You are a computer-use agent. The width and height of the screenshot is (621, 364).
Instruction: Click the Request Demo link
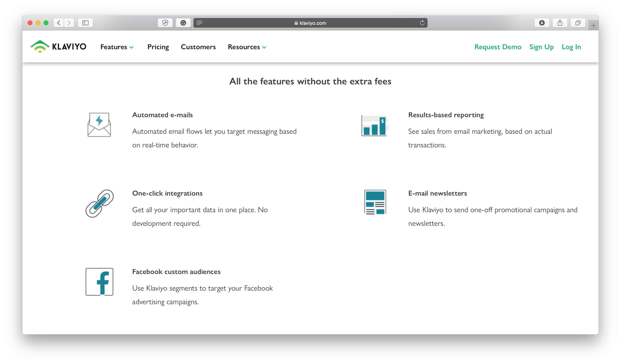[498, 47]
